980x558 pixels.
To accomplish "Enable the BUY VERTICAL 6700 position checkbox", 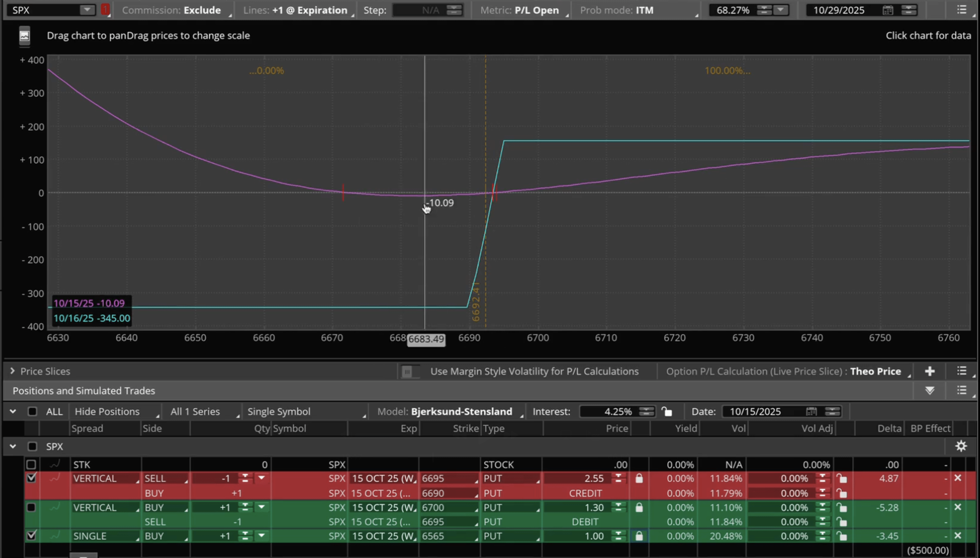I will point(31,507).
